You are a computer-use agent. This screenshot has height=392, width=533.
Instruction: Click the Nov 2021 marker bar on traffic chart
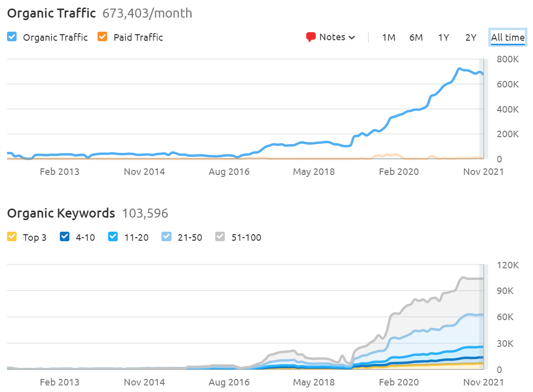(481, 109)
